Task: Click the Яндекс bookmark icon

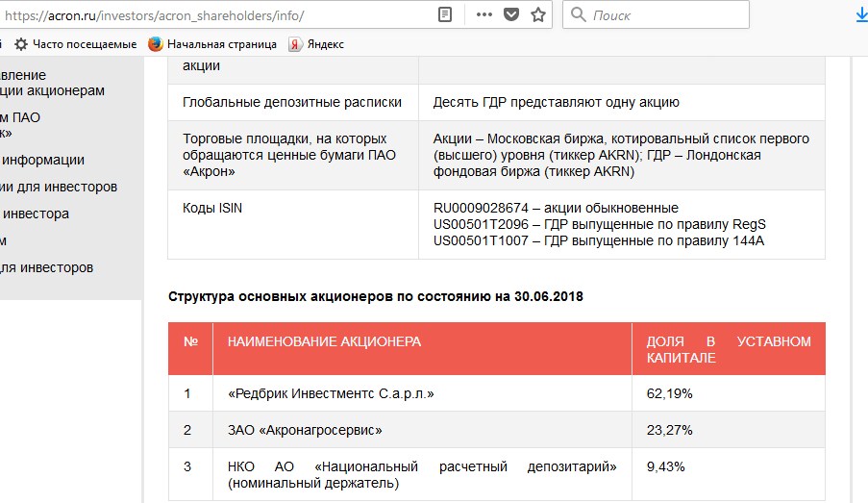Action: point(296,44)
